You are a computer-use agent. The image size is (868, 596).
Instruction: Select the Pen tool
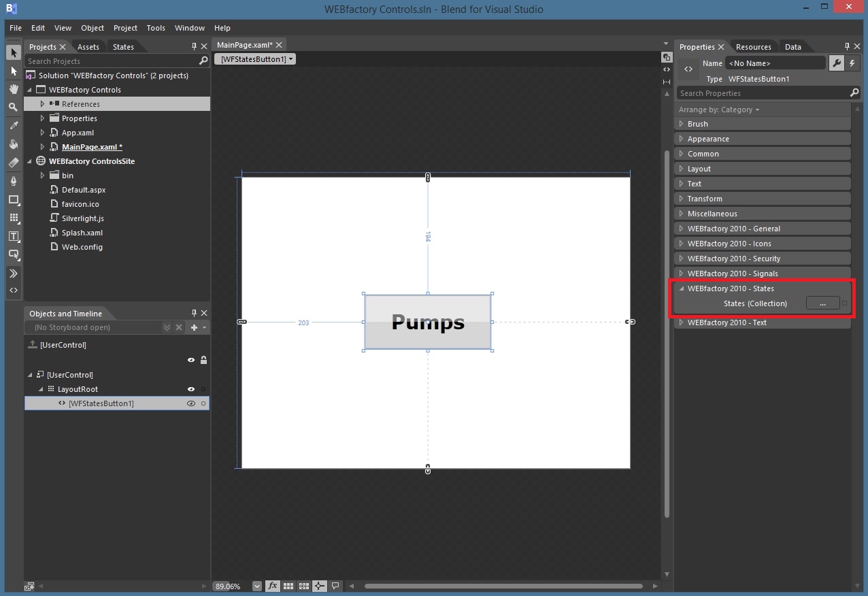click(x=13, y=181)
